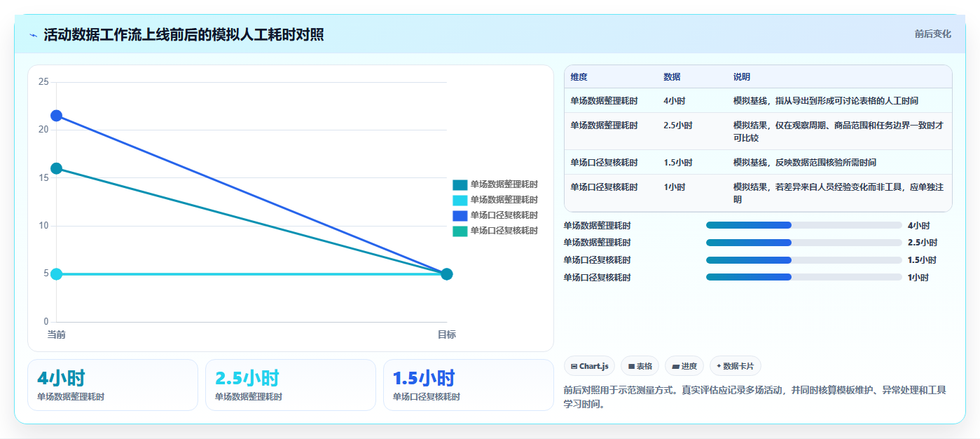The width and height of the screenshot is (980, 439).
Task: Click the 当前 x-axis label
Action: coord(56,335)
